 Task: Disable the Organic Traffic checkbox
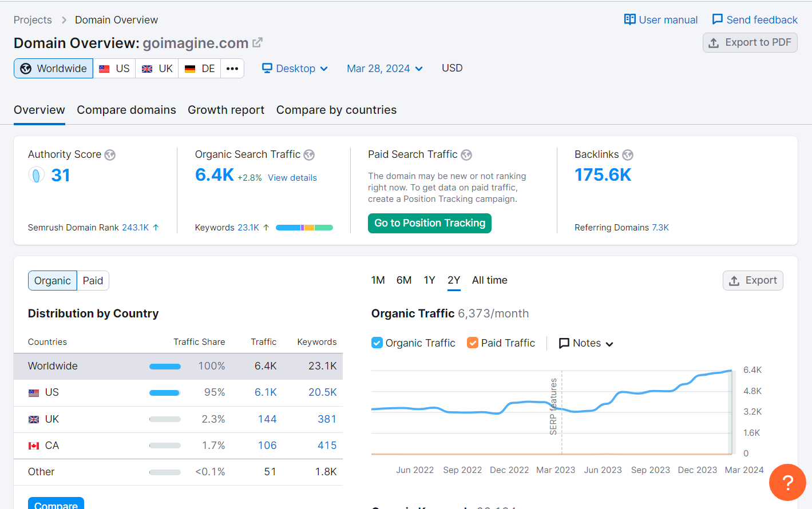coord(377,343)
